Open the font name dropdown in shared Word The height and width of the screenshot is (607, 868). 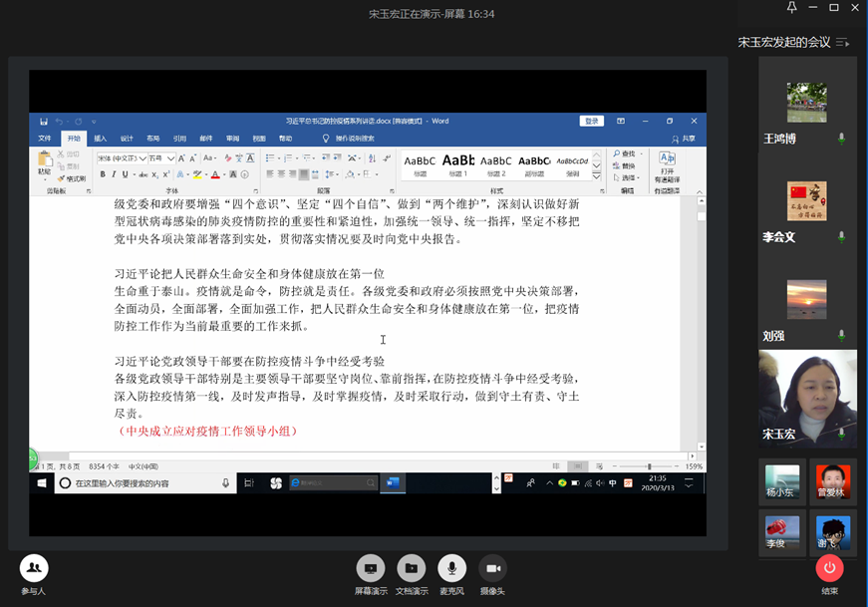coord(142,158)
